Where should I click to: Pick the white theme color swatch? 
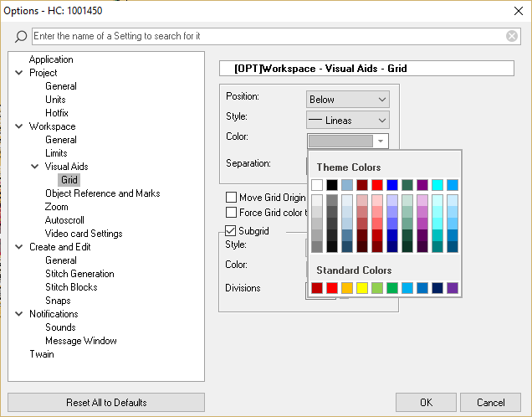[317, 185]
